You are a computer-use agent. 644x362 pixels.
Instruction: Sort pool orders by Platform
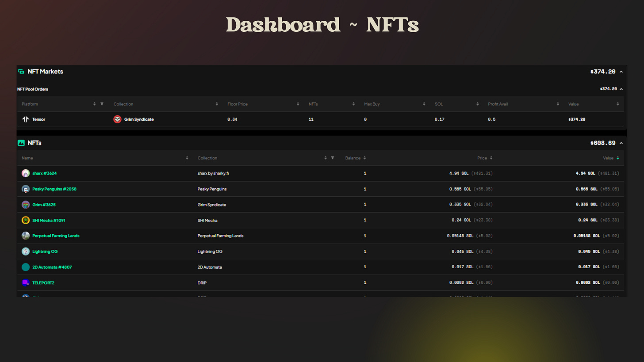coord(94,104)
